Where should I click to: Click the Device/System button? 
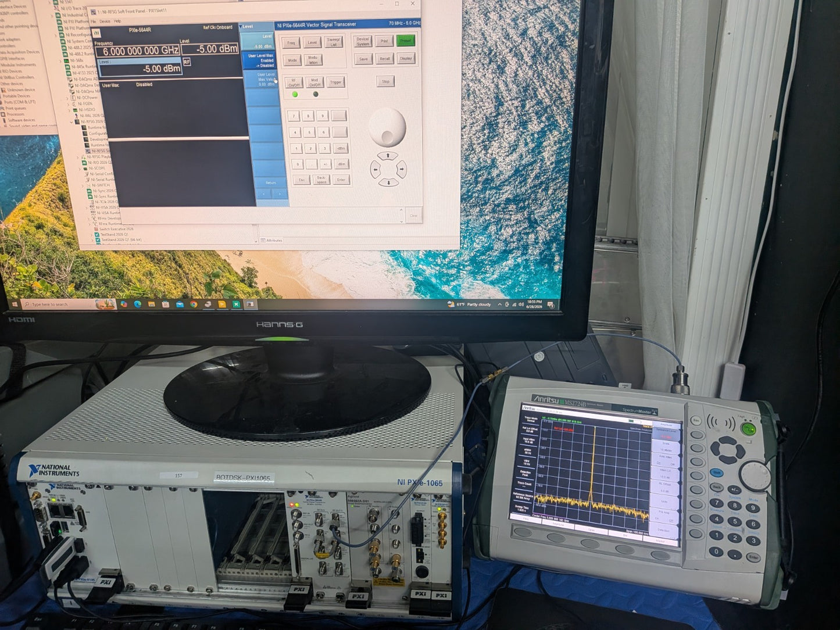click(363, 41)
